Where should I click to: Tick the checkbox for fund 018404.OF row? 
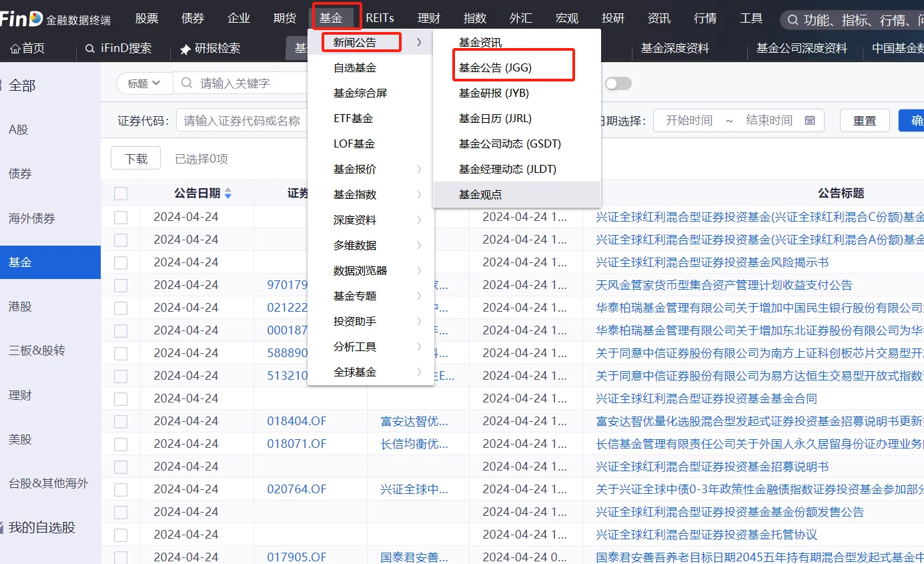coord(121,420)
